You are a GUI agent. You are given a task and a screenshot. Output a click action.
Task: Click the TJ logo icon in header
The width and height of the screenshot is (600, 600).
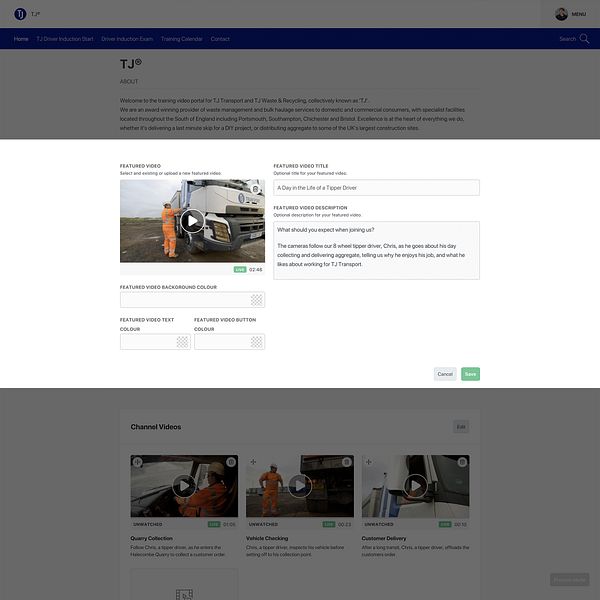click(x=20, y=14)
